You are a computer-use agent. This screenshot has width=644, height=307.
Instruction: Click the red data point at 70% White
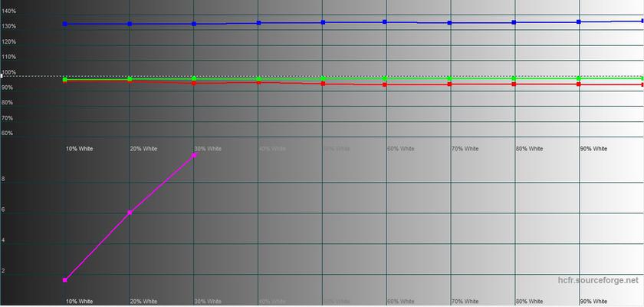pyautogui.click(x=449, y=84)
